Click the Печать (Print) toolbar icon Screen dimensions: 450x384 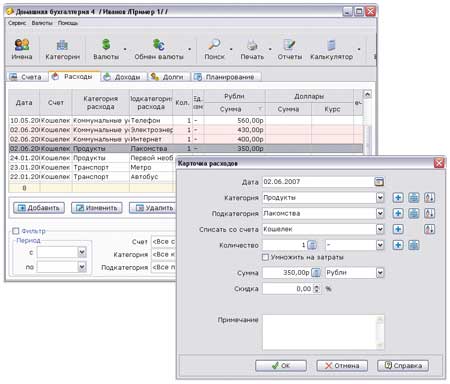252,49
